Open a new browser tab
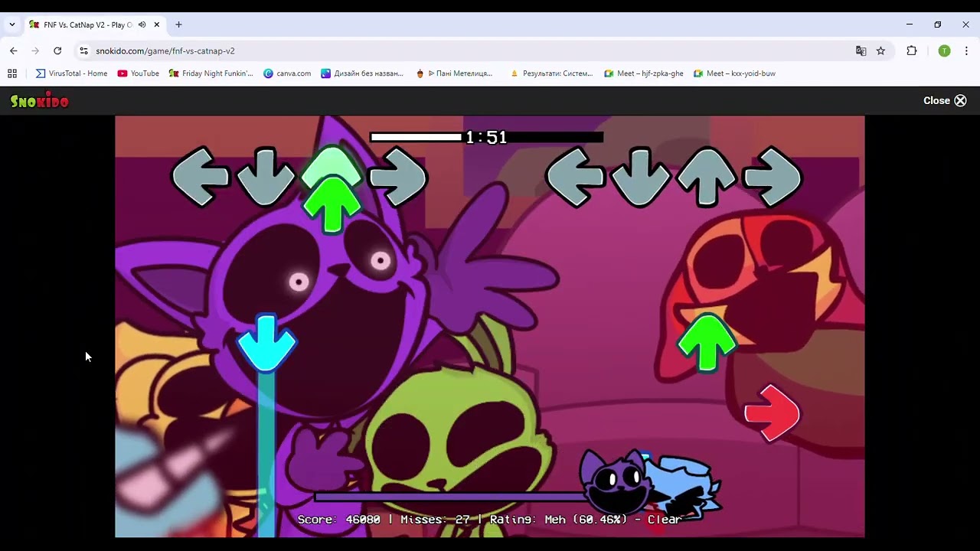980x551 pixels. pos(178,24)
